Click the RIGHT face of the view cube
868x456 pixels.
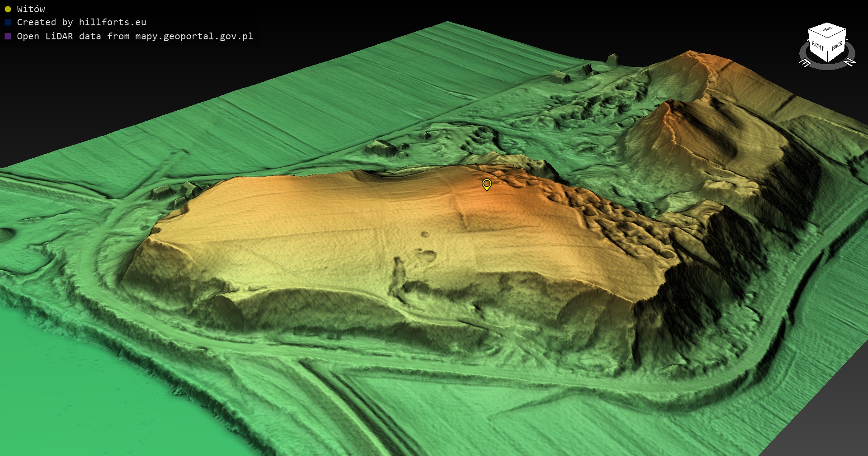[x=817, y=46]
